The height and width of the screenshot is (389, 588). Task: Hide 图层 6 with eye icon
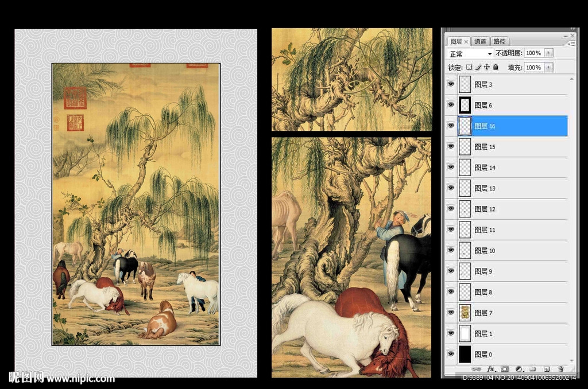451,105
